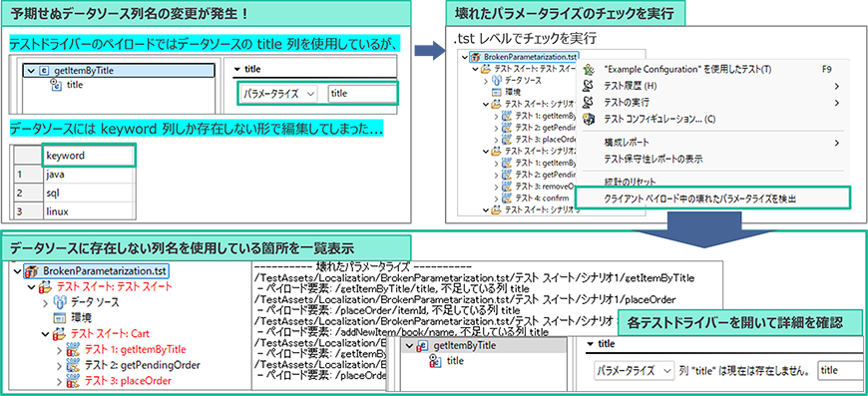Click log line ending シナリオ1/getItemByTitle
The height and width of the screenshot is (396, 868).
pos(475,277)
